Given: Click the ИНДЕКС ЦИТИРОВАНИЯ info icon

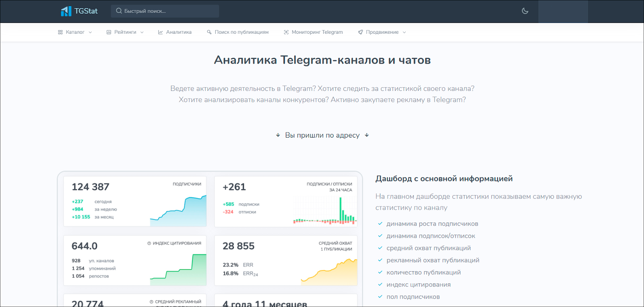Looking at the screenshot, I should 149,243.
